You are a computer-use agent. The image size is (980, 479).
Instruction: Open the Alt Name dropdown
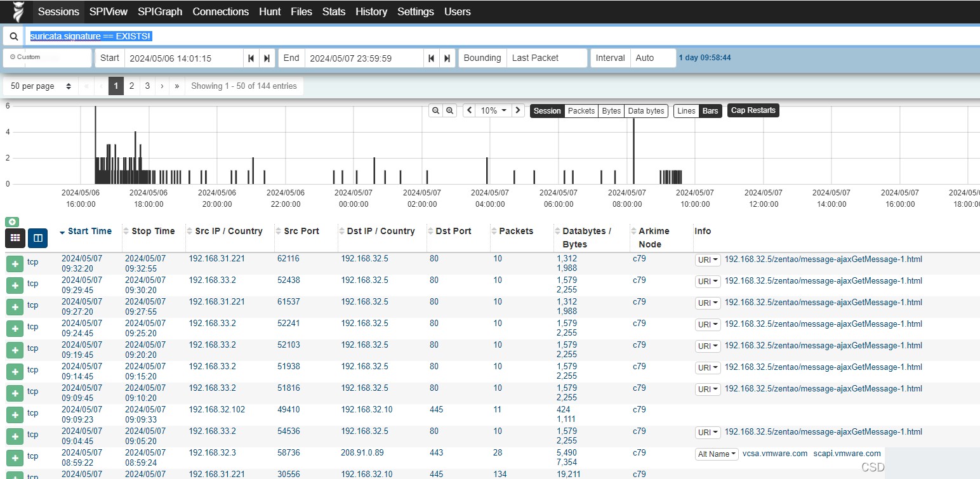(x=717, y=454)
